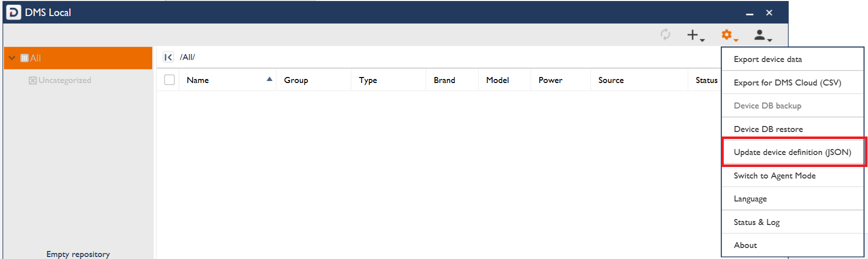Screen dimensions: 868x259
Task: Open the plus add device menu
Action: [x=694, y=35]
